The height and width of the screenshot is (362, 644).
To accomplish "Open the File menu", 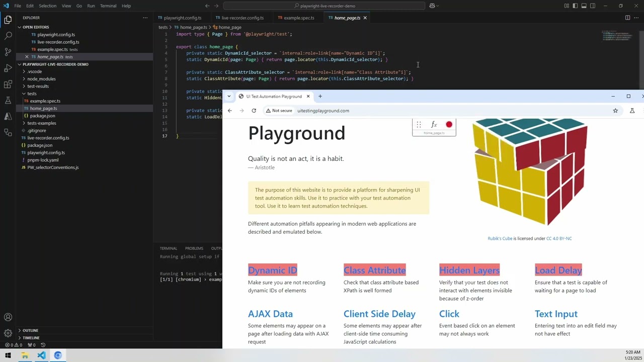I will tap(18, 6).
